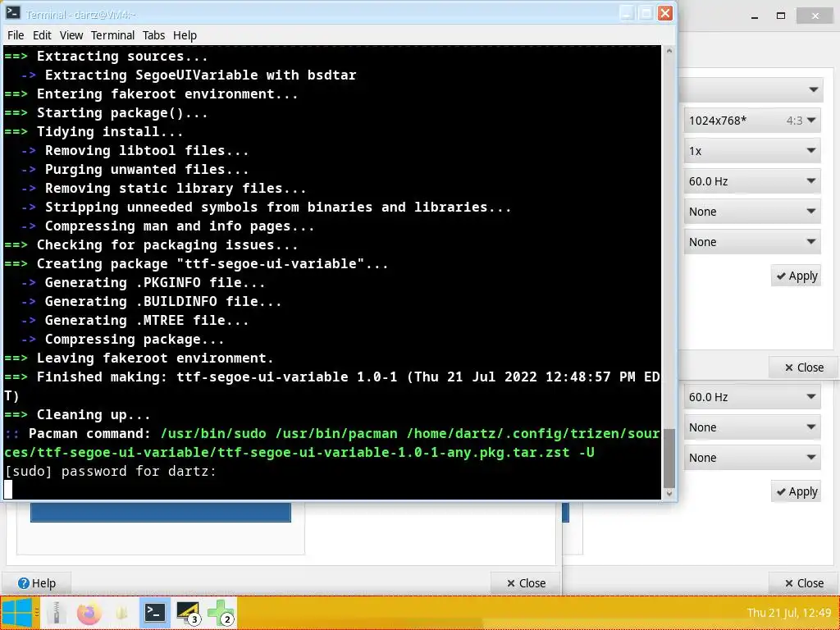This screenshot has width=840, height=630.
Task: Click the 'Cleaning up...' terminal line
Action: click(x=94, y=414)
